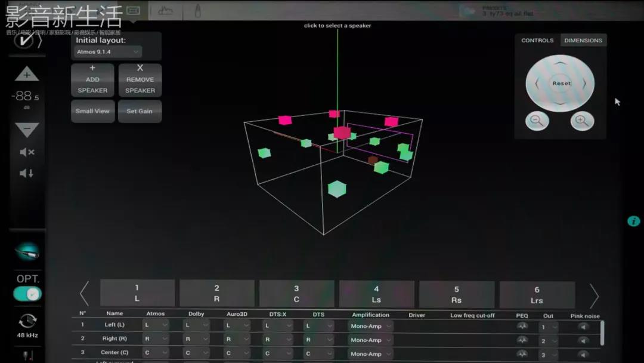Viewport: 644px width, 363px height.
Task: Click the -88.5 dB volume readout
Action: pos(26,97)
